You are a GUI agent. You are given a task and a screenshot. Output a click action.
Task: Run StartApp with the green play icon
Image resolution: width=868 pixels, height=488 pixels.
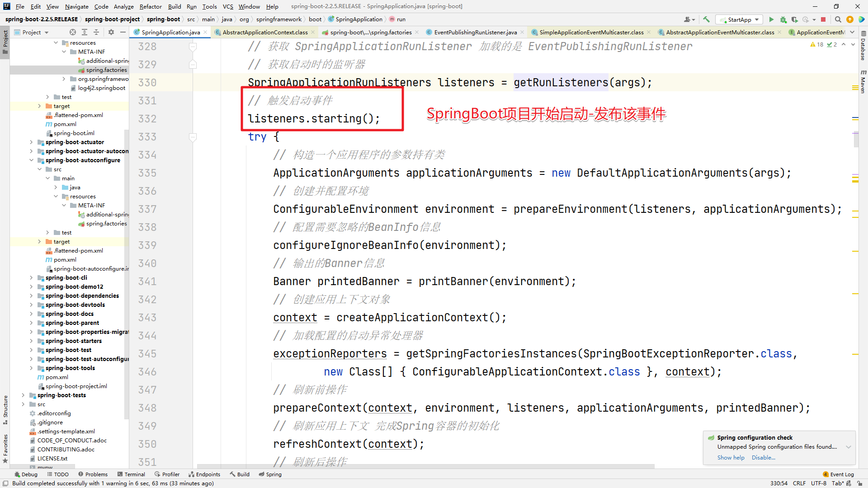point(771,19)
